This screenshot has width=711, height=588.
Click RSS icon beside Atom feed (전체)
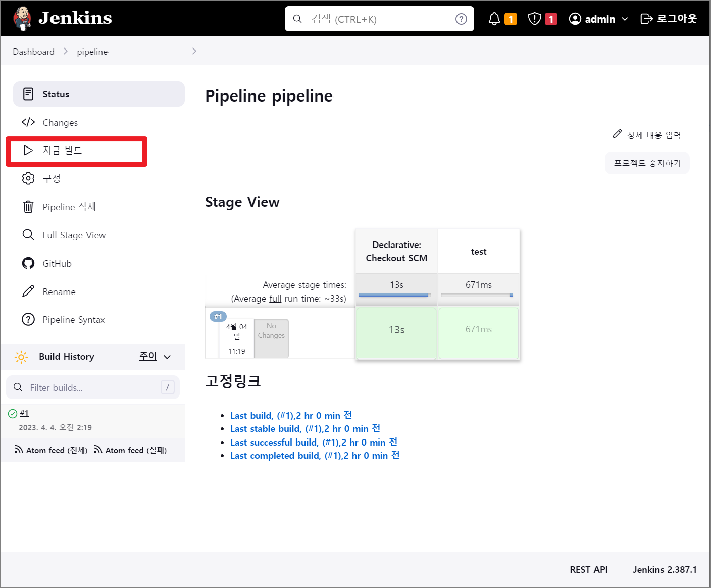click(x=19, y=450)
